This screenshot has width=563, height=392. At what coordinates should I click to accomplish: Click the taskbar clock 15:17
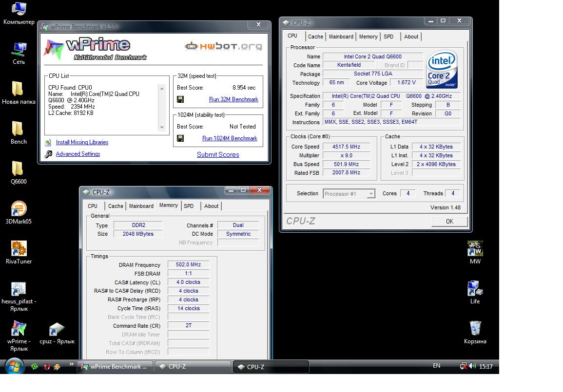(x=486, y=366)
